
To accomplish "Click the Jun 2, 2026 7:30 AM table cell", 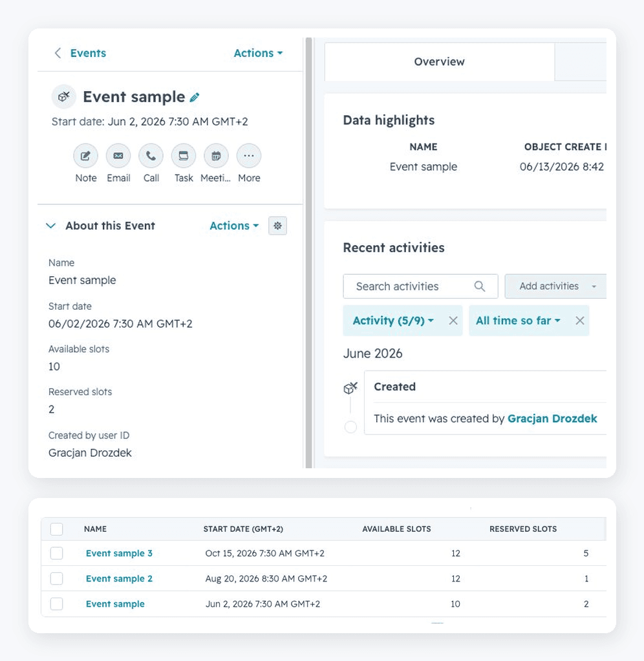I will click(x=263, y=603).
